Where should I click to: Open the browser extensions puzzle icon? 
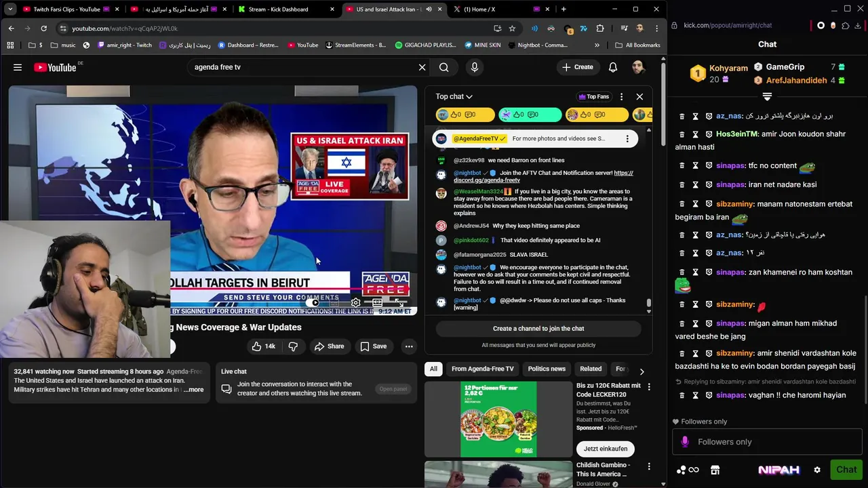click(600, 28)
